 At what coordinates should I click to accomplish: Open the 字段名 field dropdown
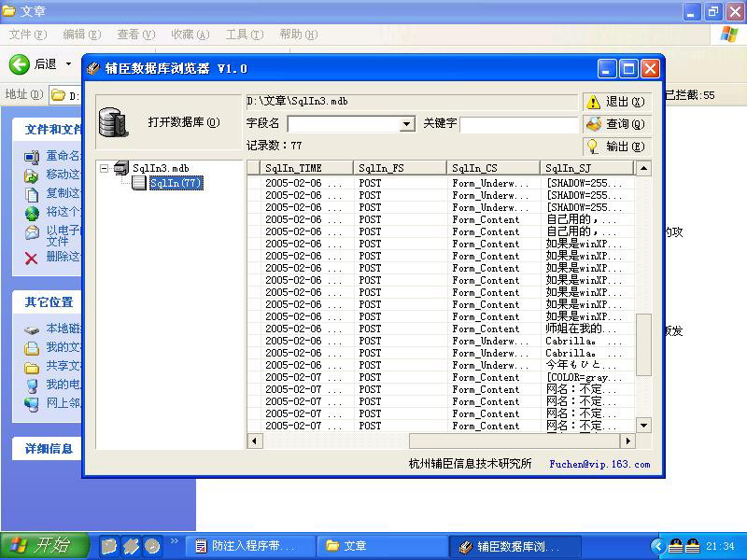406,124
